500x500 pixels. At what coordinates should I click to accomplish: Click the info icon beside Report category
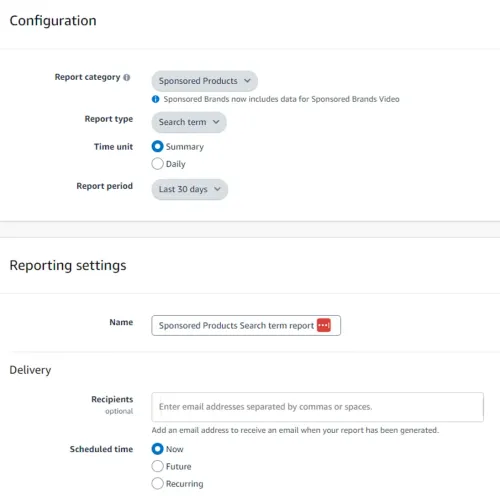coord(127,77)
